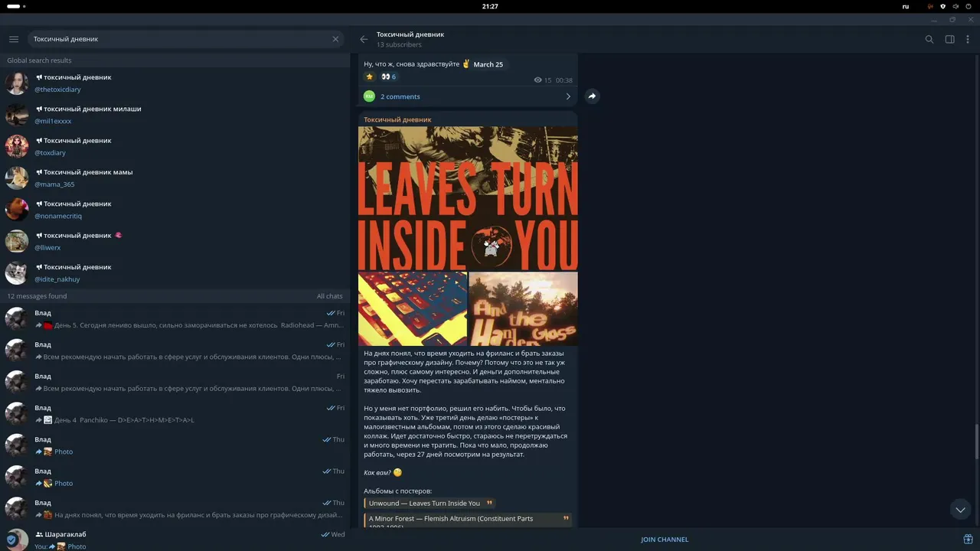Click the 'March 25' date badge

488,64
